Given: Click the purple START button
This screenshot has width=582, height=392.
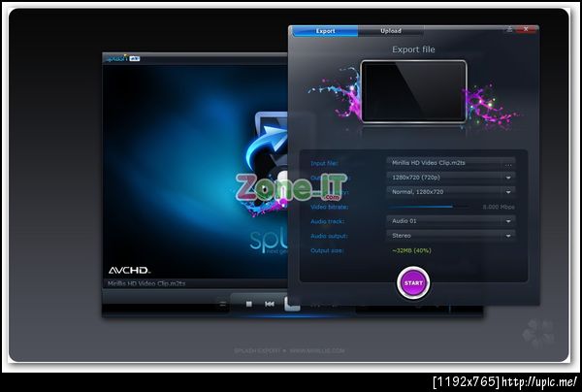Looking at the screenshot, I should (413, 283).
